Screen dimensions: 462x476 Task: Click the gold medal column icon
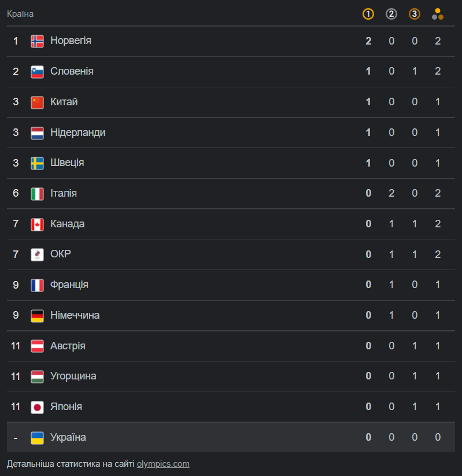click(x=368, y=14)
